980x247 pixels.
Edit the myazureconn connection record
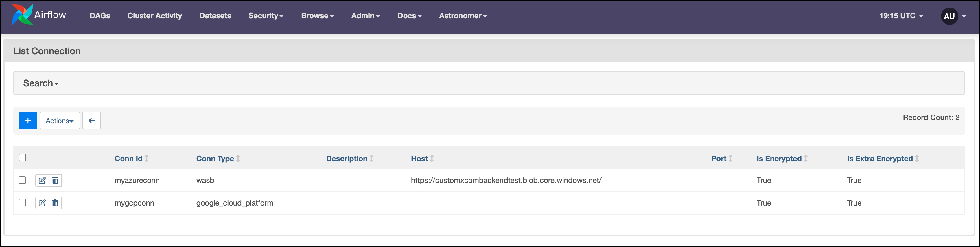click(42, 180)
